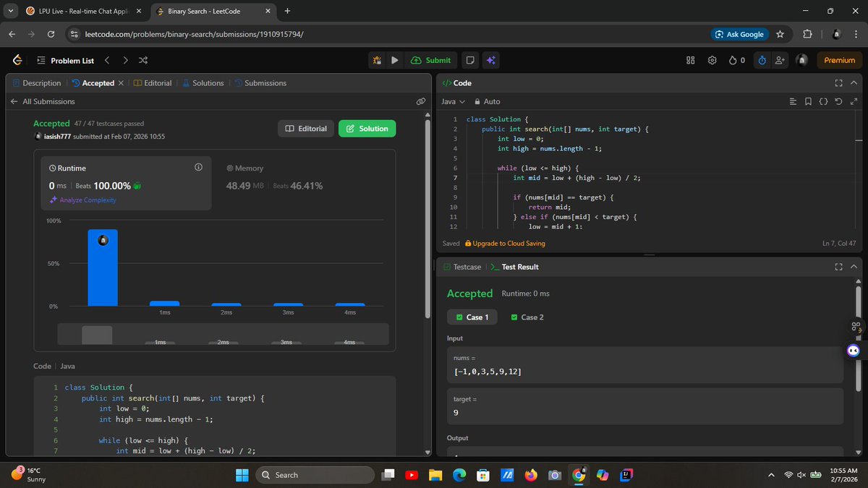Click the curly braces snippet icon
868x488 pixels.
(x=823, y=102)
